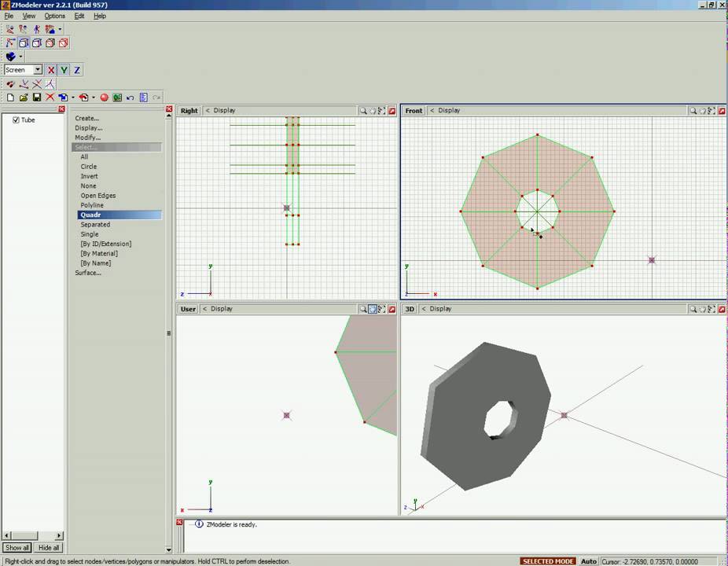Screen dimensions: 728x566
Task: Click the crossed lines pivot icon
Action: pyautogui.click(x=37, y=84)
